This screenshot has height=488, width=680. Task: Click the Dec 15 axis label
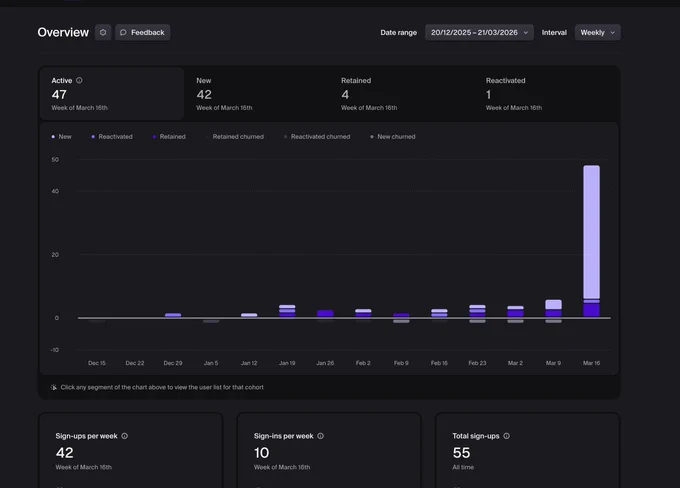pyautogui.click(x=97, y=363)
